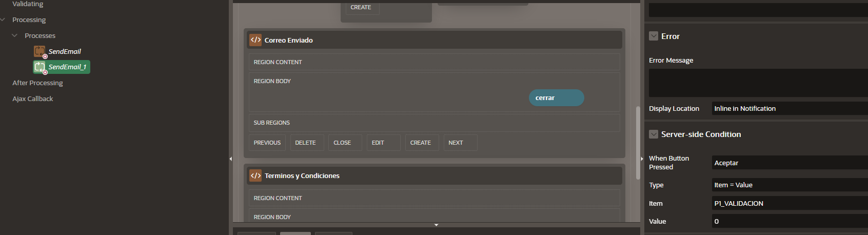The height and width of the screenshot is (235, 868).
Task: Click the Error Message text area
Action: tap(758, 83)
